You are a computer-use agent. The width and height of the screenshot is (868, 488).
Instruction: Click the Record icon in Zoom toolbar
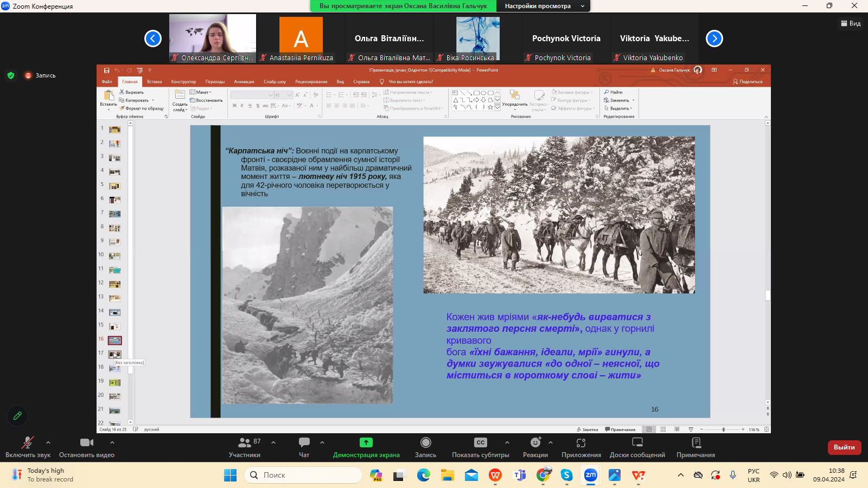(425, 443)
